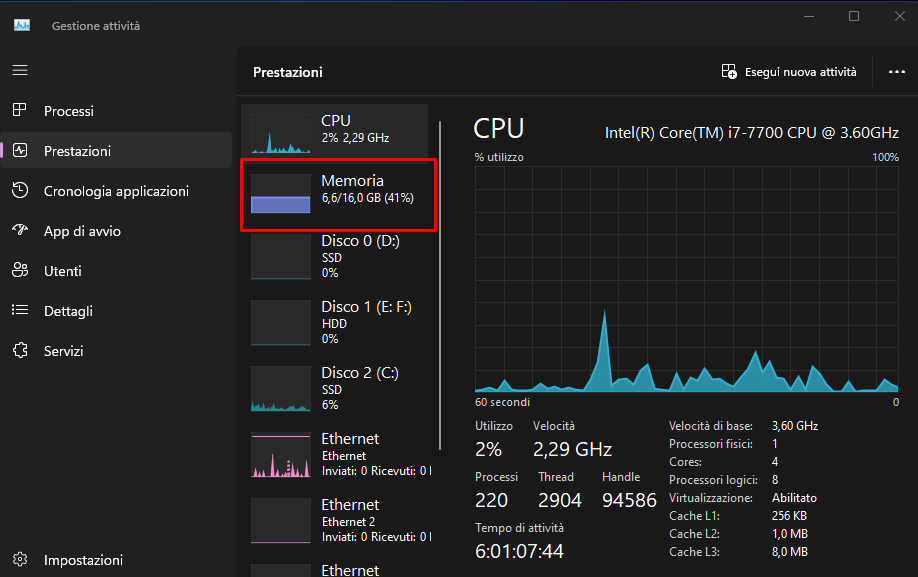Click the '8,0 MB' cache value
Screen dimensions: 918x577
pos(790,552)
